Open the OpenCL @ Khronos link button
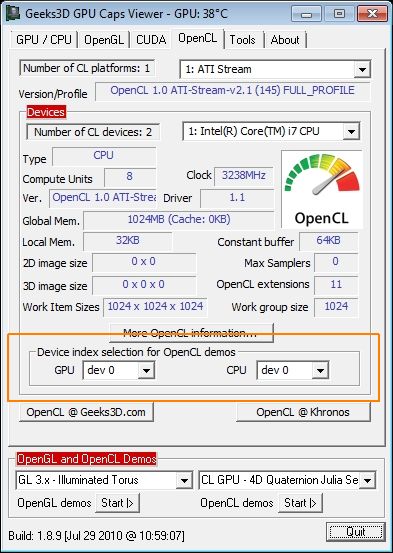This screenshot has width=393, height=553. (x=303, y=412)
